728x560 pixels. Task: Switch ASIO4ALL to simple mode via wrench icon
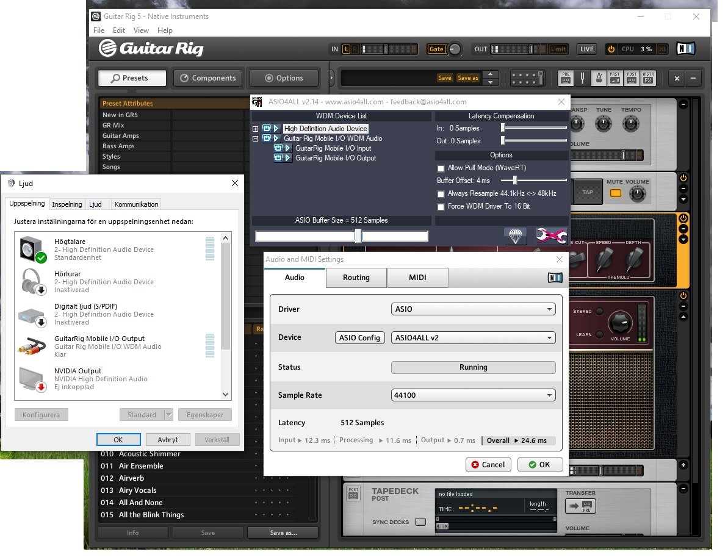point(550,235)
